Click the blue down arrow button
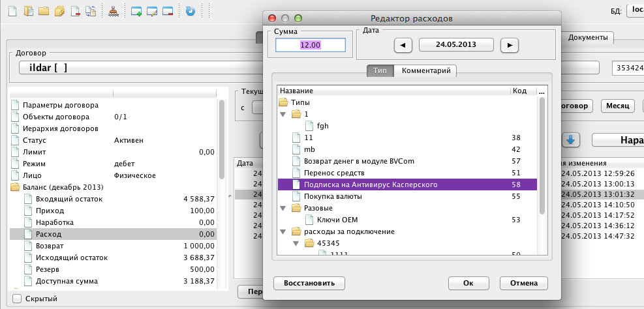Screen dimensions: 644x309 570,140
